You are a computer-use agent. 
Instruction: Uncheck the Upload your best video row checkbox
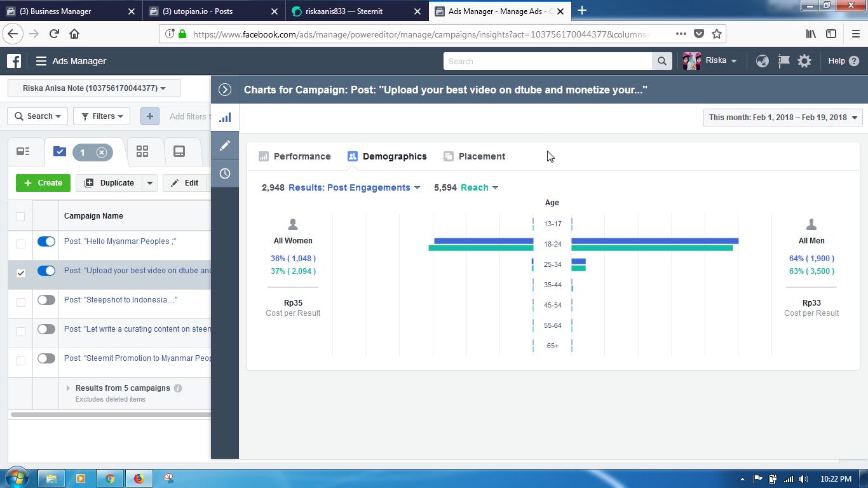[20, 273]
